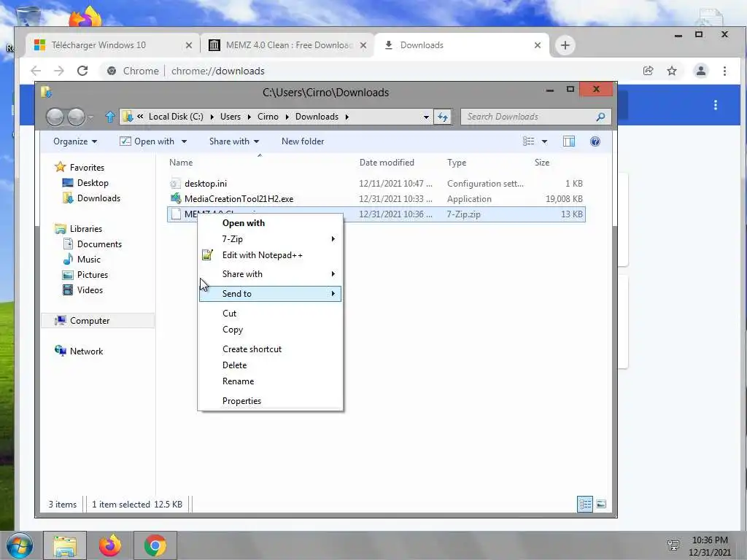Close the MEMZ 4.0 Clean tab
The width and height of the screenshot is (747, 560).
pyautogui.click(x=363, y=45)
